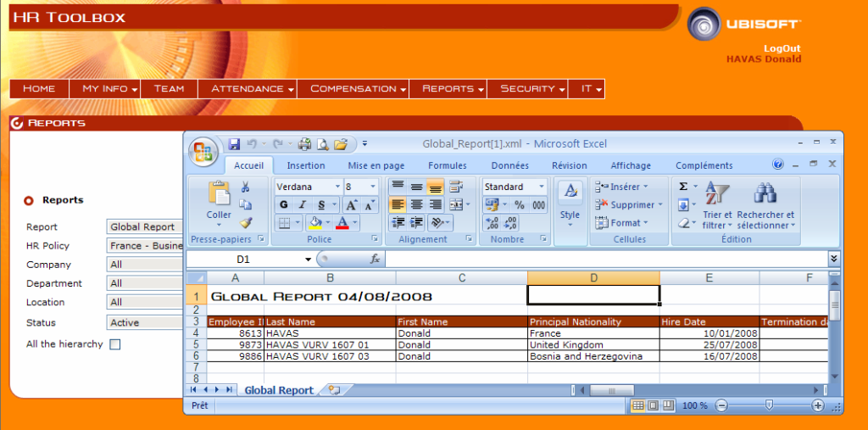The height and width of the screenshot is (430, 868).
Task: Open the Global Report selector in HR Toolbox
Action: pyautogui.click(x=145, y=226)
